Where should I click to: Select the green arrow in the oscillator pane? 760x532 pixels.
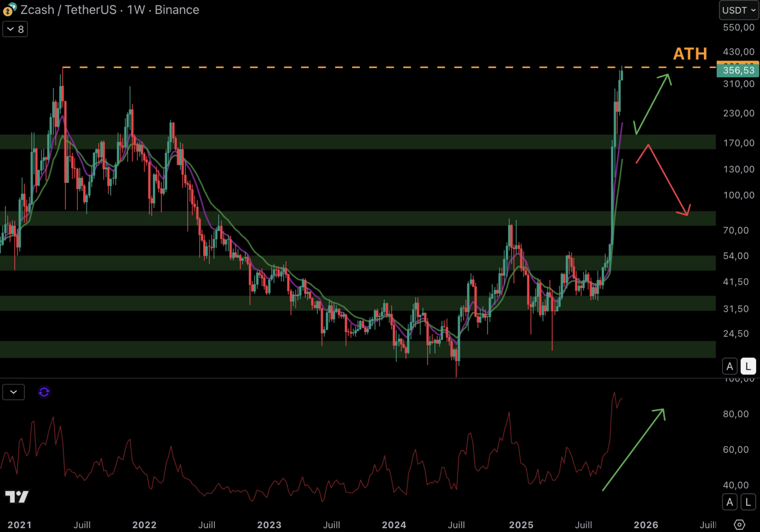coord(634,449)
